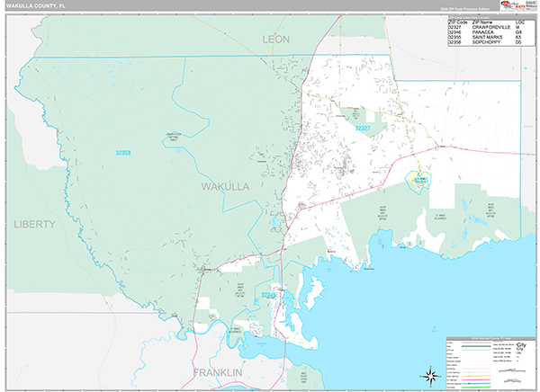Click the compass rose icon
Image resolution: width=540 pixels, height=392 pixels.
click(430, 376)
